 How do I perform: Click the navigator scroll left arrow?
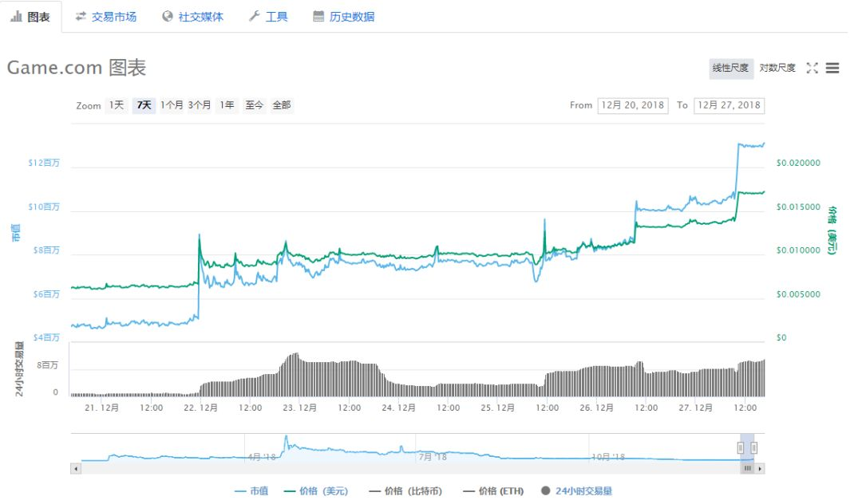click(76, 469)
